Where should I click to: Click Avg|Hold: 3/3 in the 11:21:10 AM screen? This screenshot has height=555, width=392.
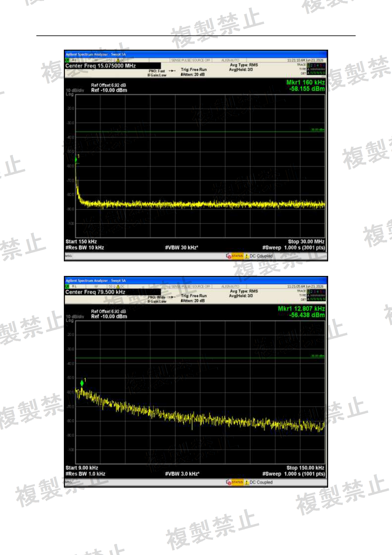241,70
